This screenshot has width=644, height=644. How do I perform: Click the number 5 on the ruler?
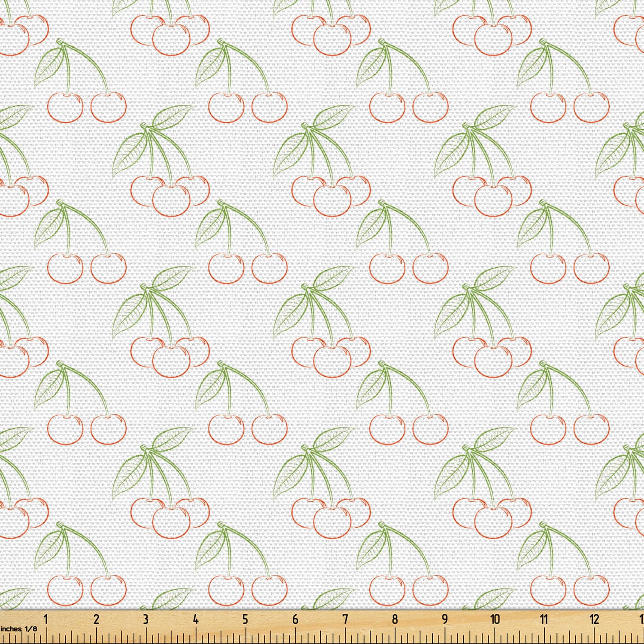[x=245, y=619]
